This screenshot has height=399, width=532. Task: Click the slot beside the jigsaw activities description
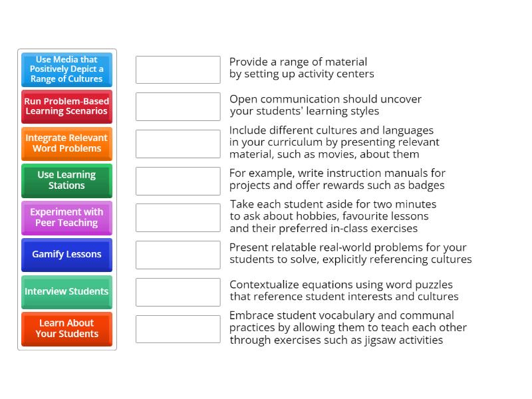pos(178,329)
